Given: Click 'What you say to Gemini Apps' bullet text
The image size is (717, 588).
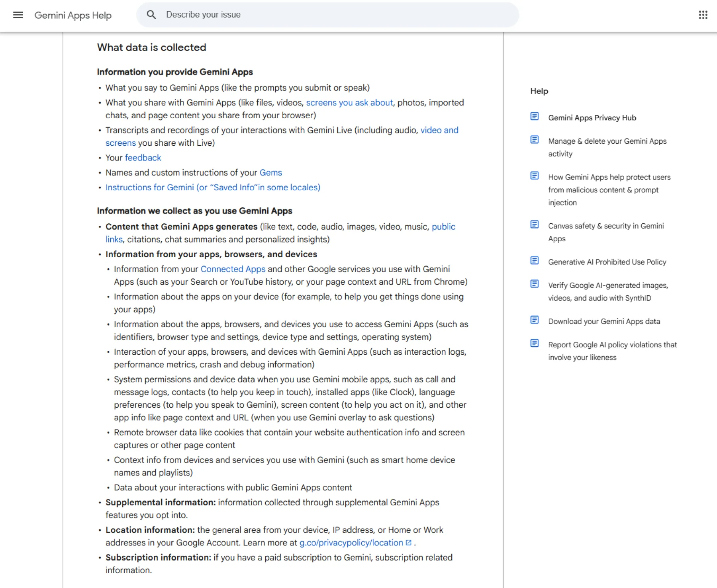Looking at the screenshot, I should click(237, 88).
